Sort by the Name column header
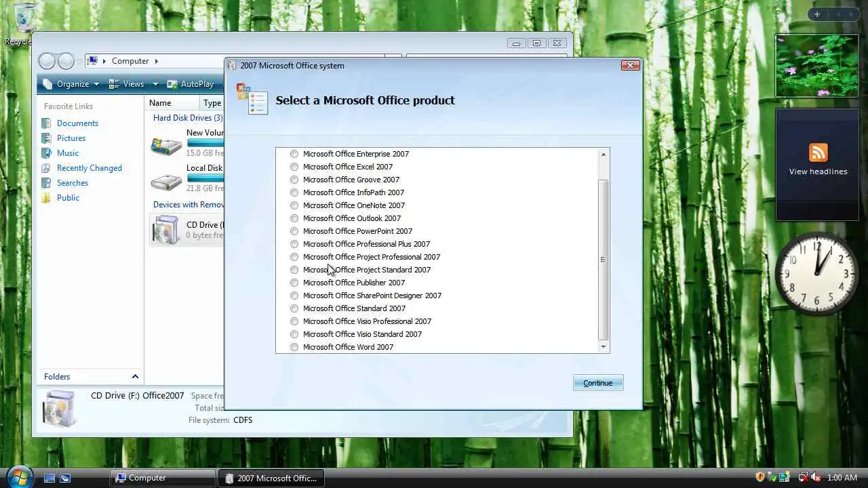 click(x=172, y=103)
